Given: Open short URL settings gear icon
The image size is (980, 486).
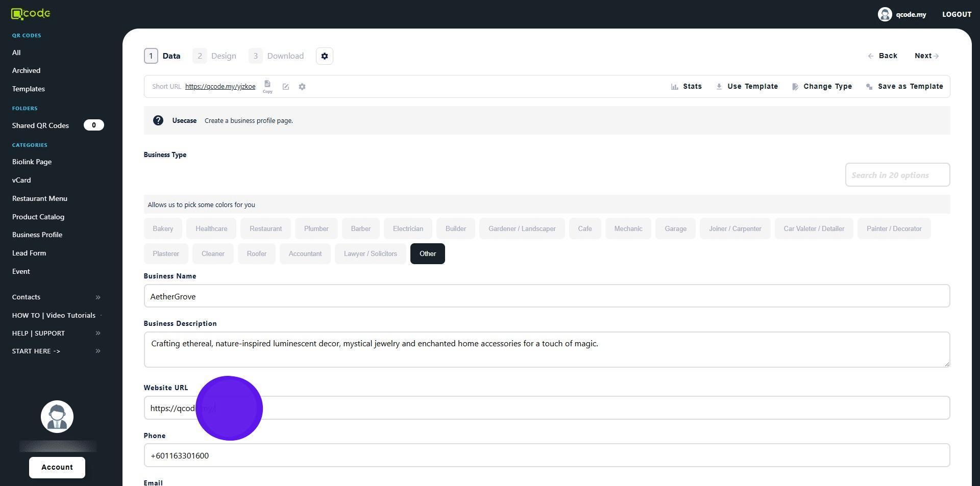Looking at the screenshot, I should pos(302,87).
